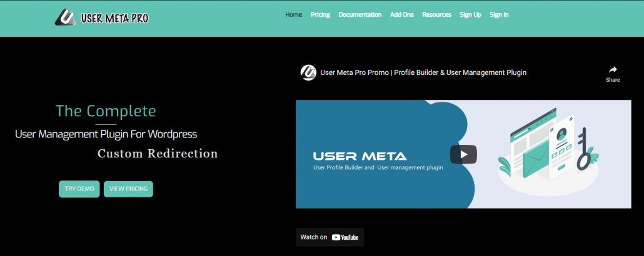Open the Documentation menu link

pos(360,15)
